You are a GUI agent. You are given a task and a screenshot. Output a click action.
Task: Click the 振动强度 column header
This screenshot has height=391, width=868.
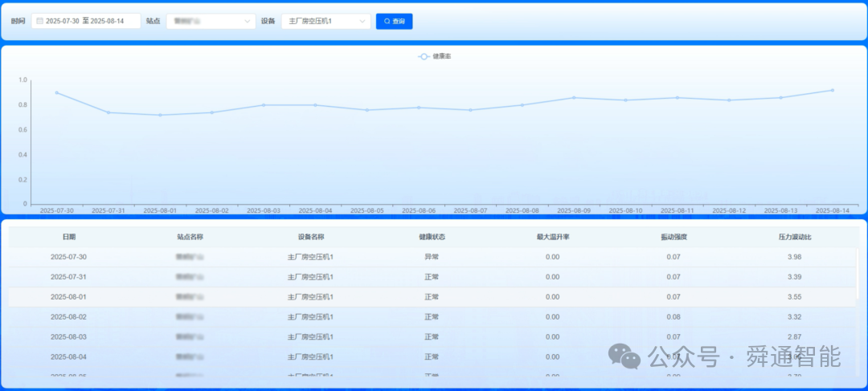click(674, 237)
